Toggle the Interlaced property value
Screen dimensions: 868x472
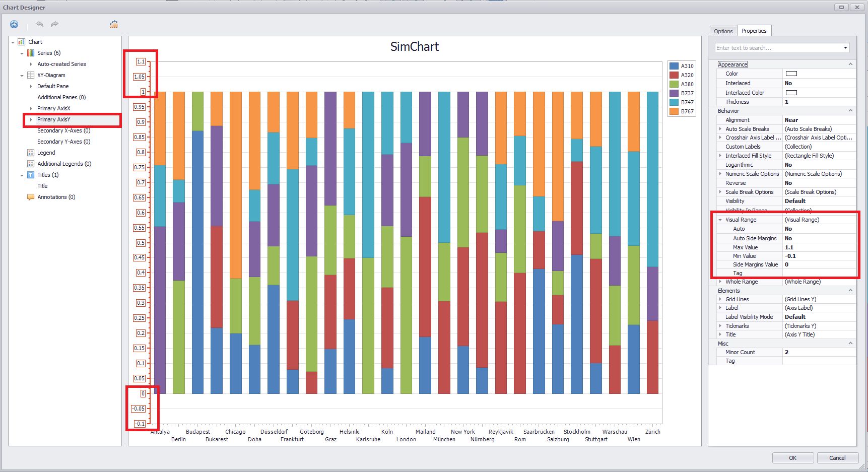818,83
